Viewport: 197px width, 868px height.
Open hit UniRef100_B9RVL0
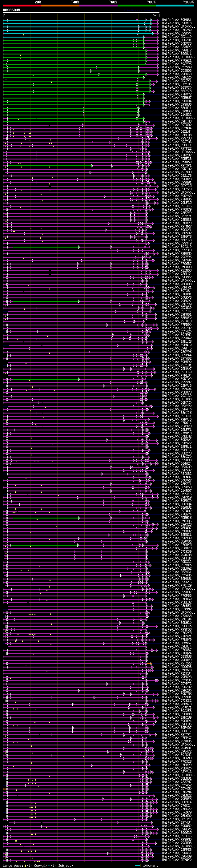tap(177, 23)
